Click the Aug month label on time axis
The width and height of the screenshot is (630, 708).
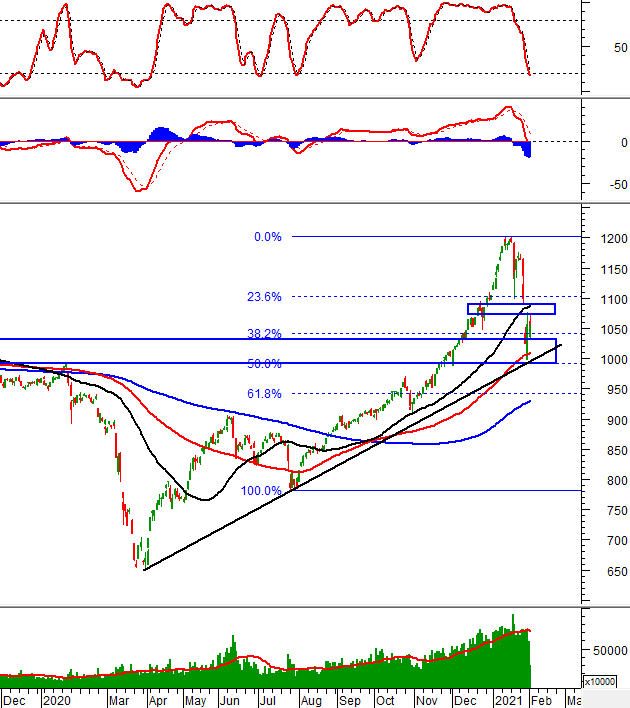pos(311,701)
